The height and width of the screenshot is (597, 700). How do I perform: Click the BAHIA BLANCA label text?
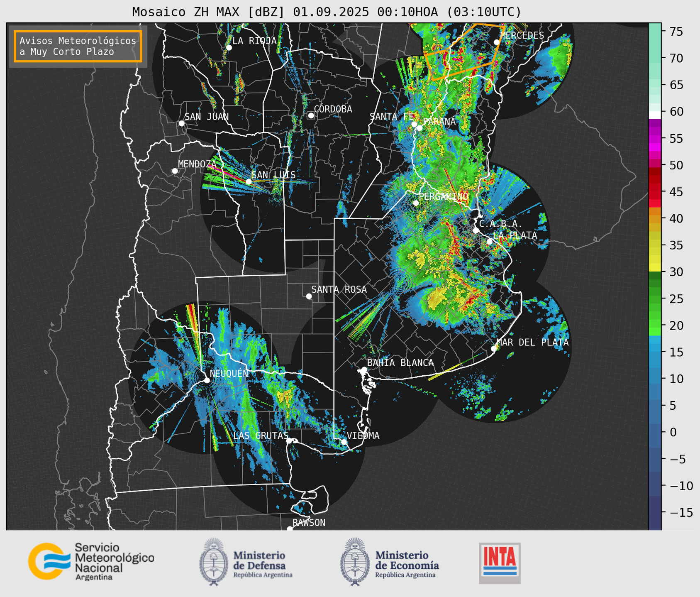(400, 363)
